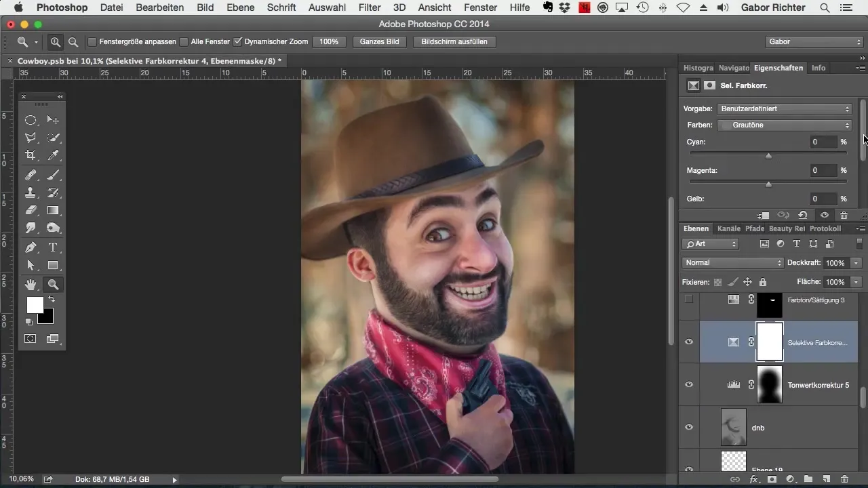Uncheck the Dynamischer Zoom checkbox
868x488 pixels.
(x=237, y=41)
